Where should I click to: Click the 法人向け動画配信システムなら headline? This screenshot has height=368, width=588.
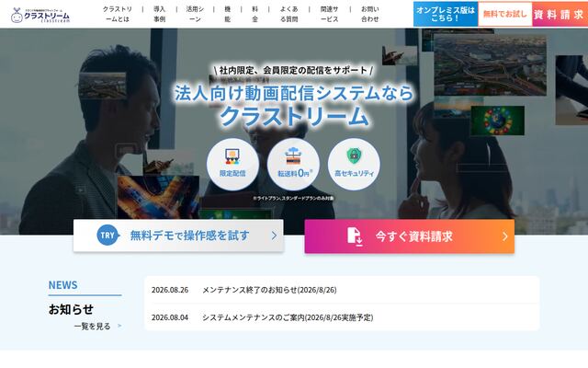point(294,93)
